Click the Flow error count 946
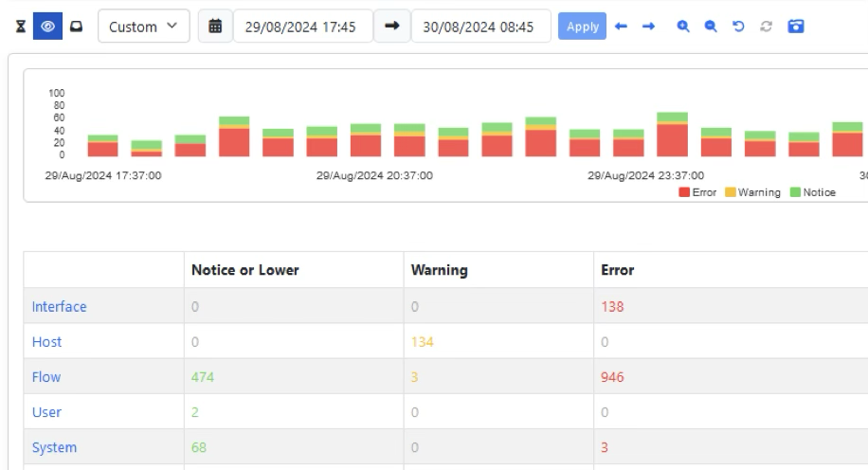The height and width of the screenshot is (470, 868). (612, 377)
